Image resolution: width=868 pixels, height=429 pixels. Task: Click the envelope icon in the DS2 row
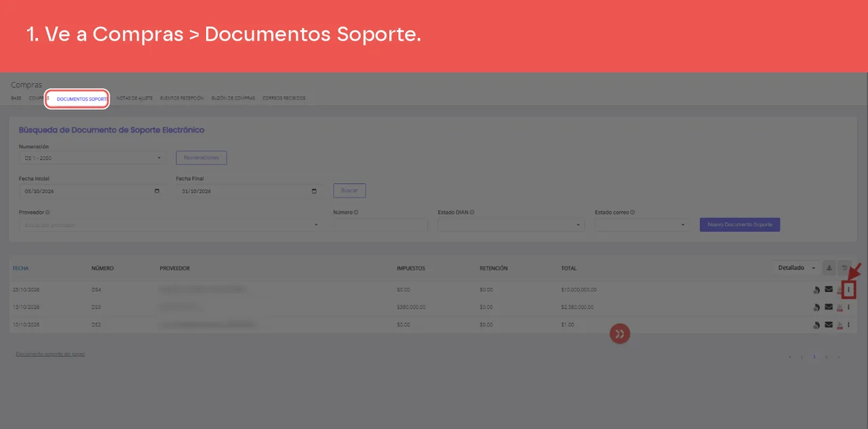click(x=829, y=325)
